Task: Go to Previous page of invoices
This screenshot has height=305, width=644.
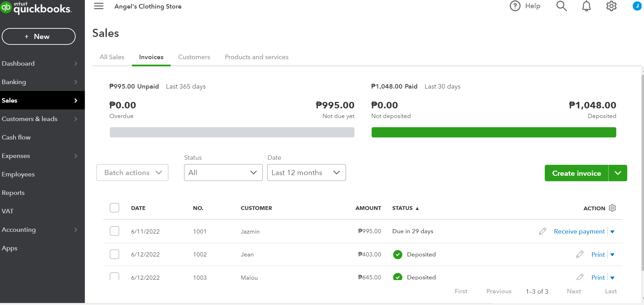Action: coord(499,291)
